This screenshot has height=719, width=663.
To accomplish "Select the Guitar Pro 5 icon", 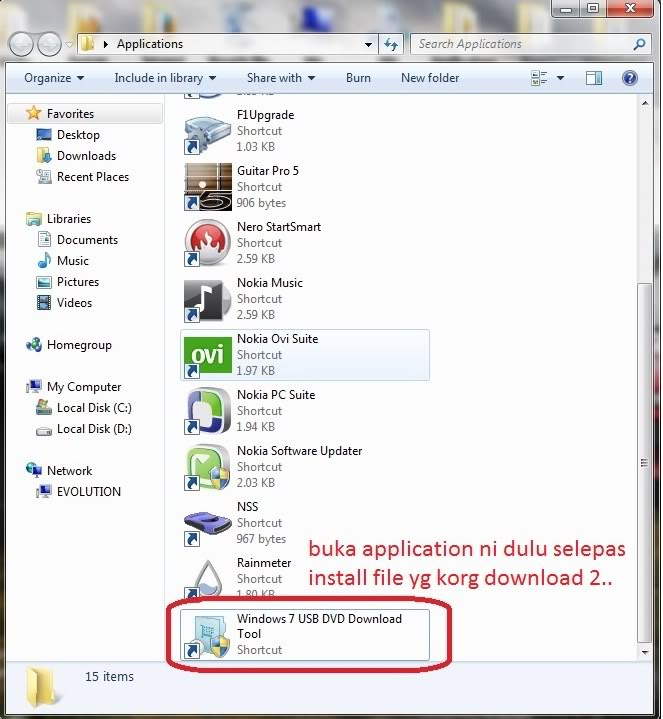I will [x=207, y=187].
